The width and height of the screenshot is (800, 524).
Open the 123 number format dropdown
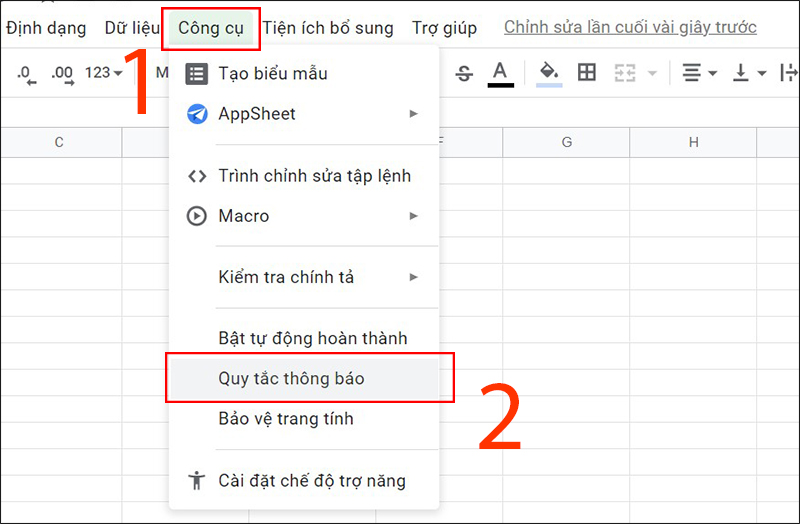(103, 73)
